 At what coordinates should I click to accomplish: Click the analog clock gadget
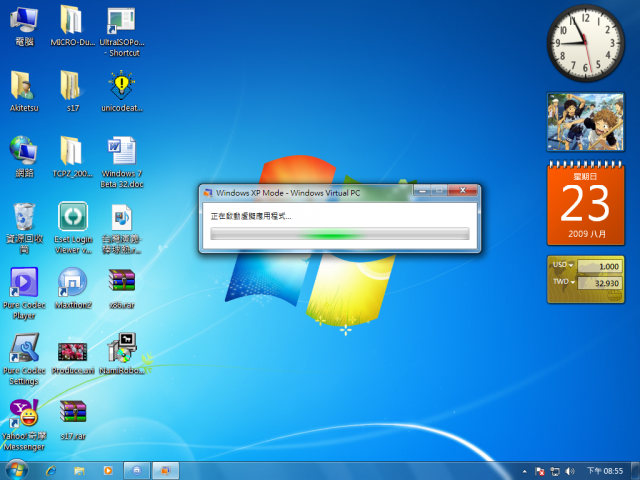[x=585, y=43]
